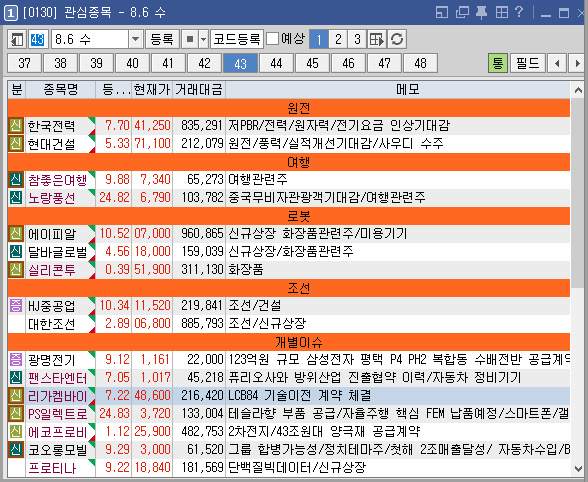Show next group tabs with the right arrow
Viewport: 588px width, 482px height.
577,63
